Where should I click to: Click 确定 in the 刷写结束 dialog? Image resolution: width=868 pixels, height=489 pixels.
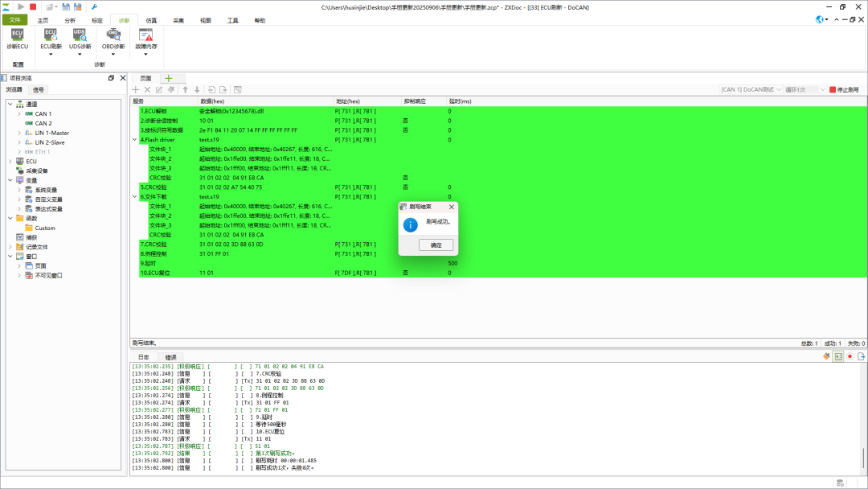coord(436,244)
